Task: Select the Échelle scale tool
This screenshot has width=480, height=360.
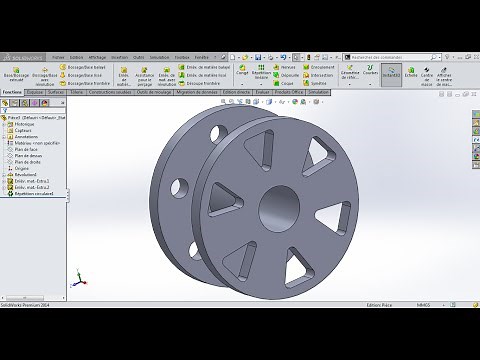Action: click(411, 71)
